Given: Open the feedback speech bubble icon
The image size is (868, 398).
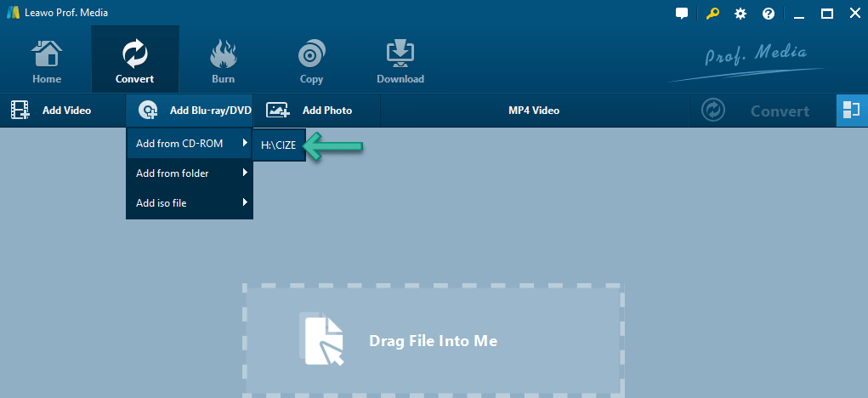Looking at the screenshot, I should [682, 14].
